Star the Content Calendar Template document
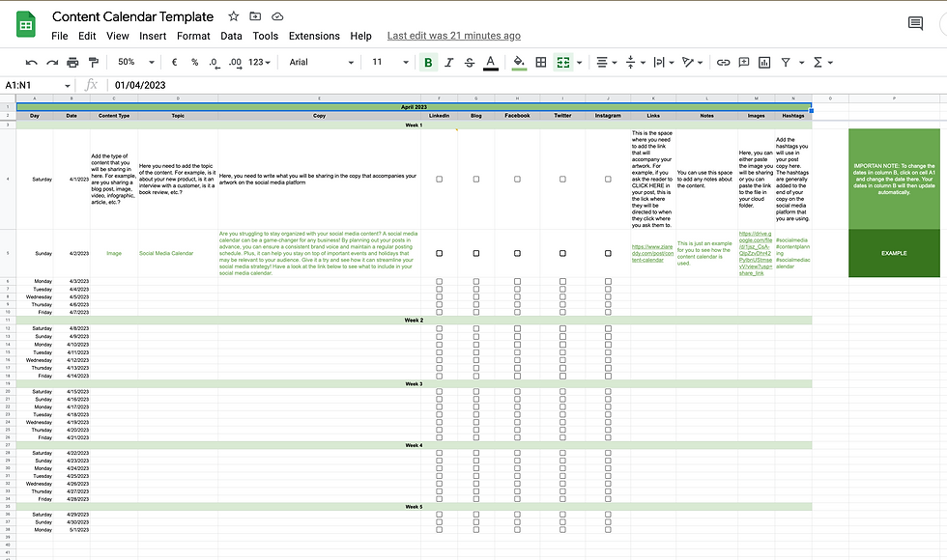Image resolution: width=947 pixels, height=560 pixels. click(234, 16)
